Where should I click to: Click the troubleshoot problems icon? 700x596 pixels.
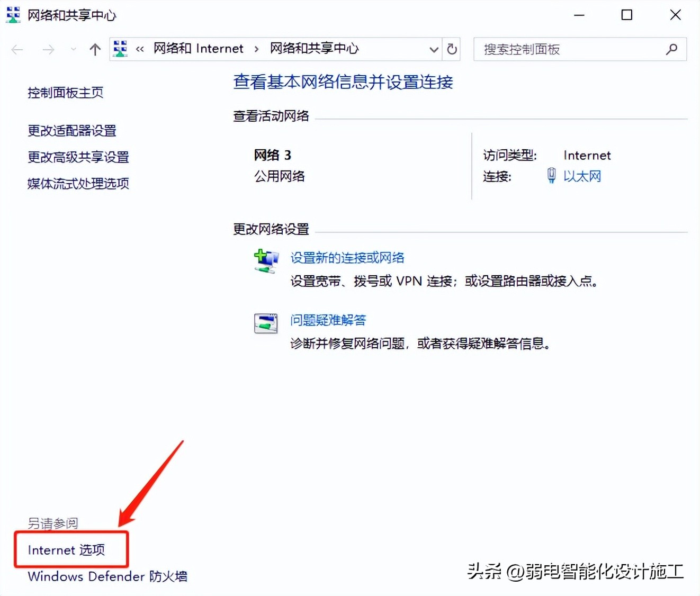pyautogui.click(x=265, y=323)
